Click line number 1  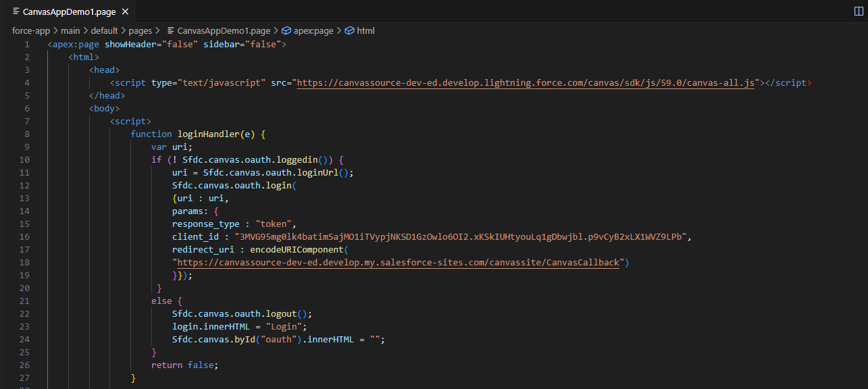tap(26, 44)
